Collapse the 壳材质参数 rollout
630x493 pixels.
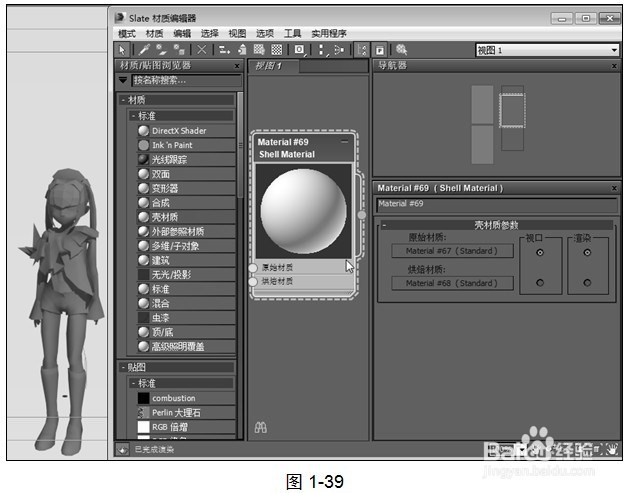point(385,225)
